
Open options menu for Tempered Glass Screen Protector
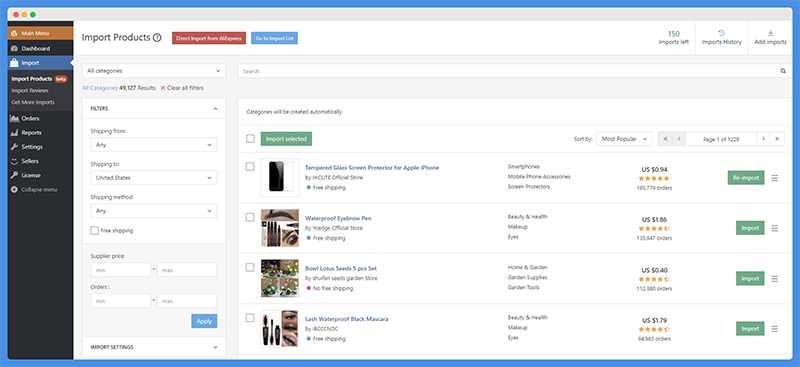774,178
